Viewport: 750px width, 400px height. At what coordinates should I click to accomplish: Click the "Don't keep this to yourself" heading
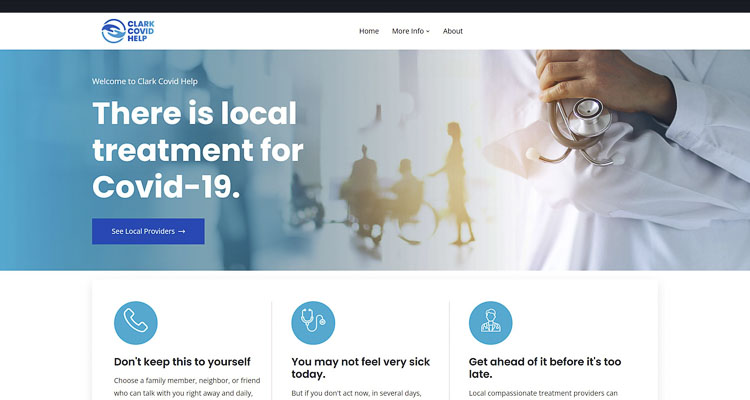point(182,362)
